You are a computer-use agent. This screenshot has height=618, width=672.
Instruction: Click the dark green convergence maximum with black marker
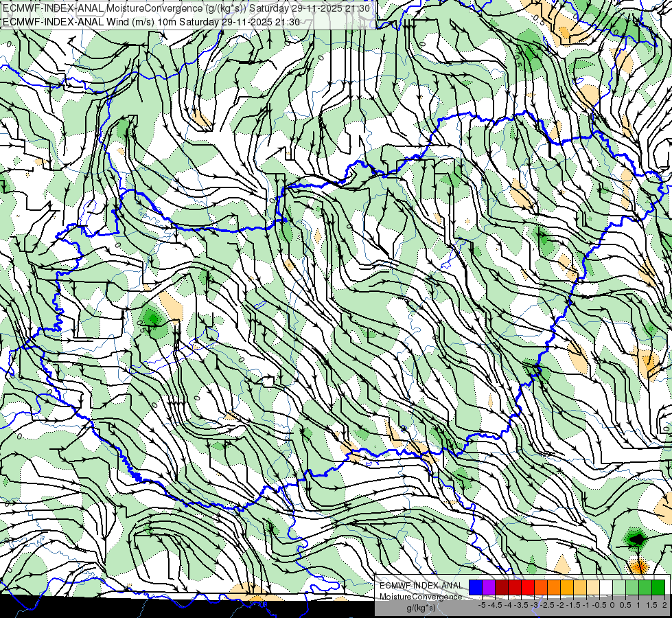coord(637,539)
